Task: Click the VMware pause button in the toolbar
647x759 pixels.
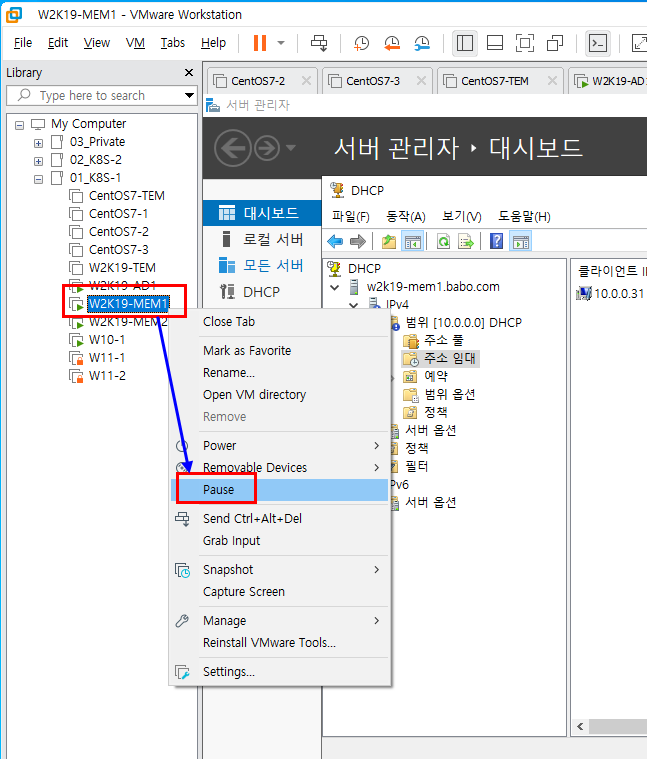Action: (x=260, y=43)
